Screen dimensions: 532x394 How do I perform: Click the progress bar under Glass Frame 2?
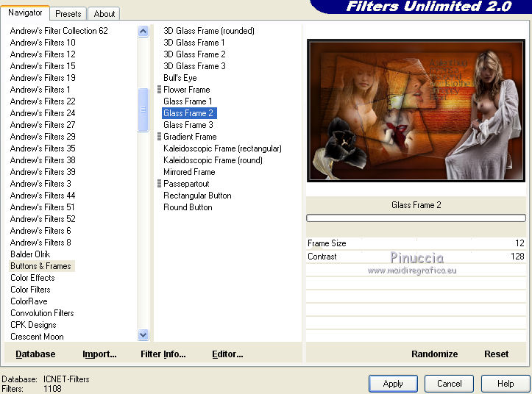[x=416, y=218]
